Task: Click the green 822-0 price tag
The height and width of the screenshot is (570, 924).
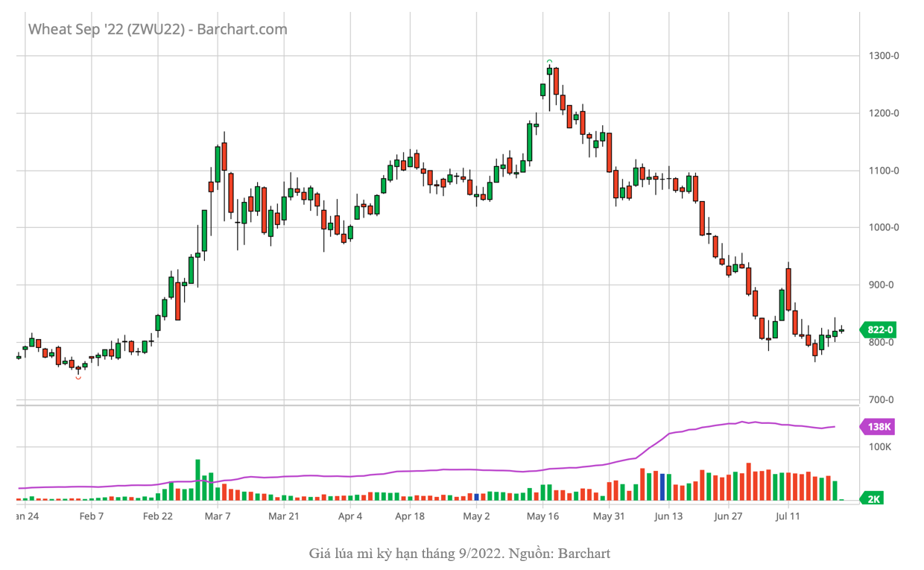Action: tap(877, 329)
